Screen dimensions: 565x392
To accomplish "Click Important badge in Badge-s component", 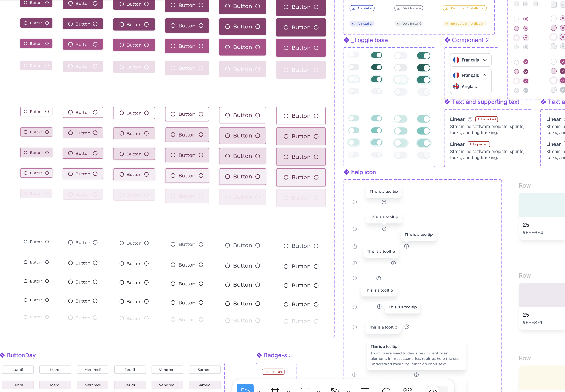I will [x=273, y=372].
